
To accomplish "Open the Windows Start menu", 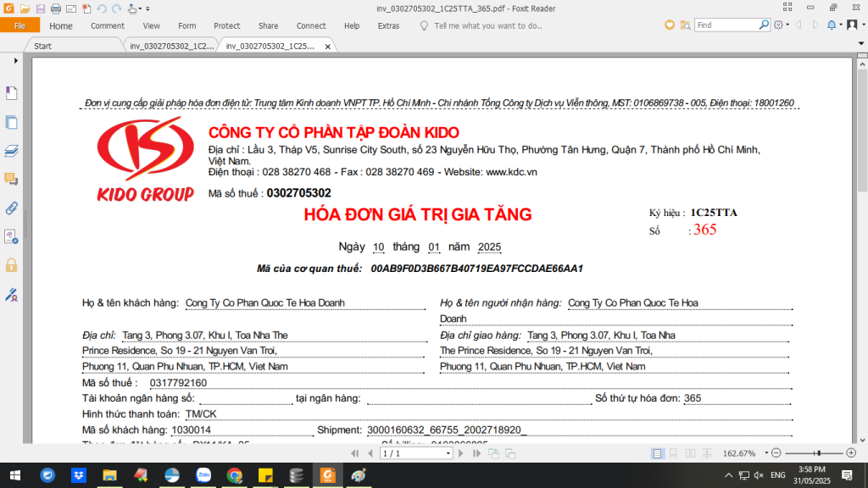I will [15, 475].
